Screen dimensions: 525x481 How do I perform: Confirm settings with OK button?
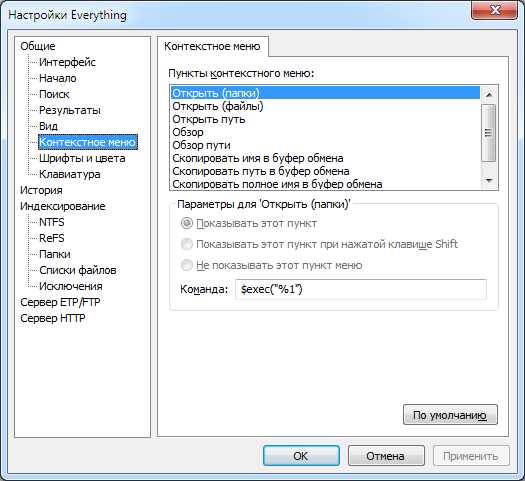coord(301,456)
